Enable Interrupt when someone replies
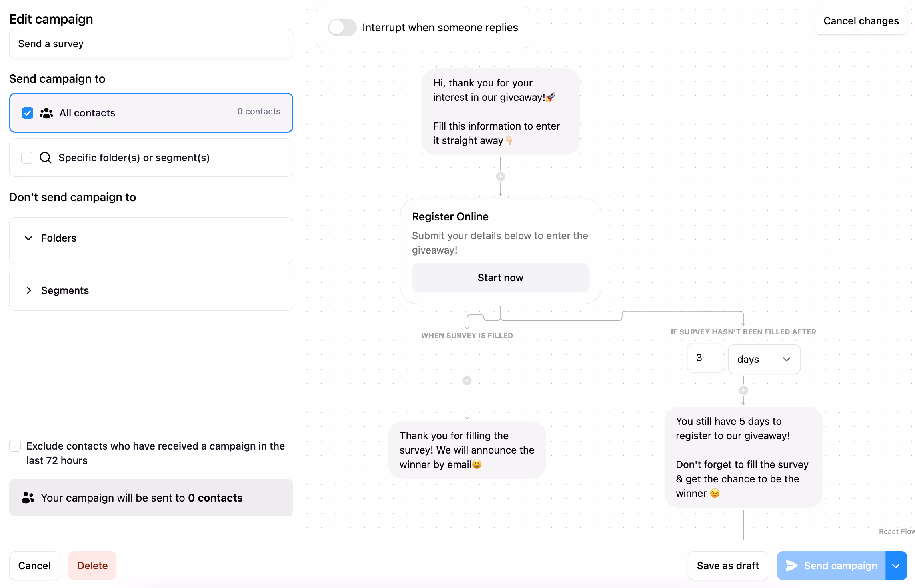Screen dimensions: 915x588 tap(342, 27)
